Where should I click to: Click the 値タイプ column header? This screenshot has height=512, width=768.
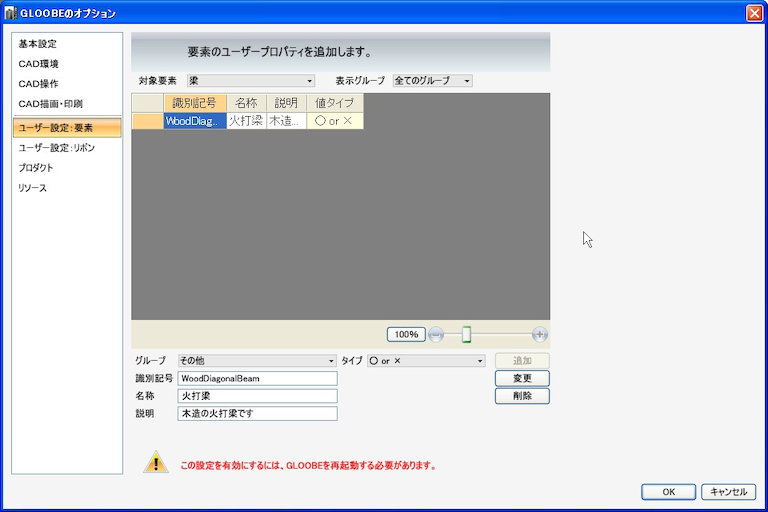[335, 103]
